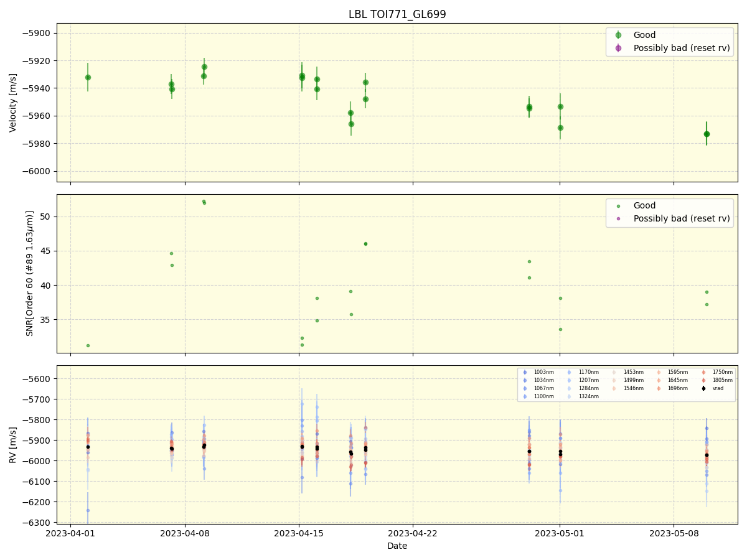Click the SNR point at 46 near 2023-04-19

pos(365,244)
